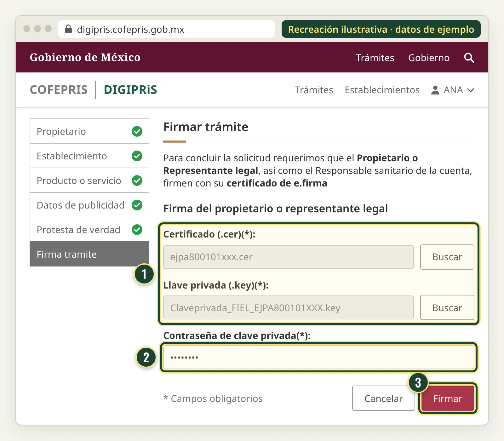Click the Llave privada file name field
This screenshot has width=504, height=441.
tap(289, 308)
